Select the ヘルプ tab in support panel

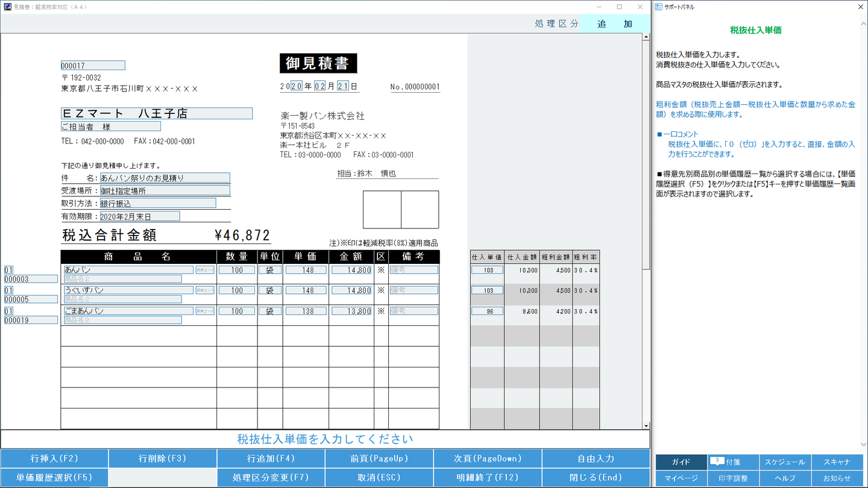(785, 478)
